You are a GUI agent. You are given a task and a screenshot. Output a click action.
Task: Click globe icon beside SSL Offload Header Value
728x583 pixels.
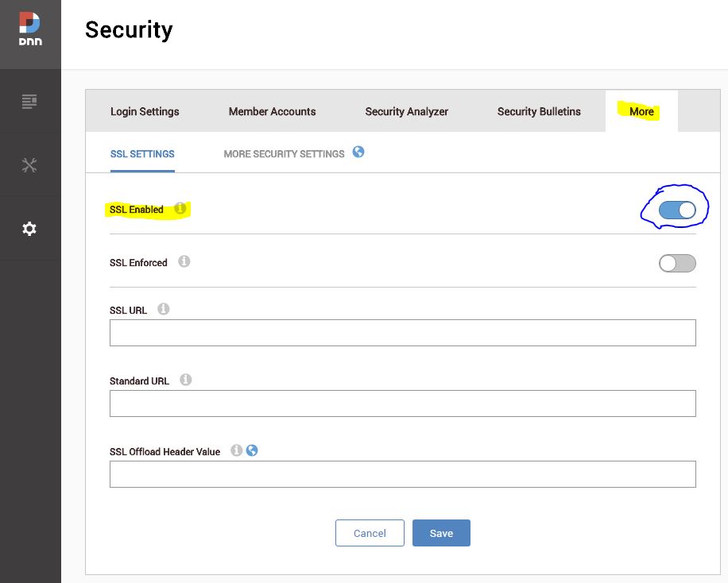252,450
